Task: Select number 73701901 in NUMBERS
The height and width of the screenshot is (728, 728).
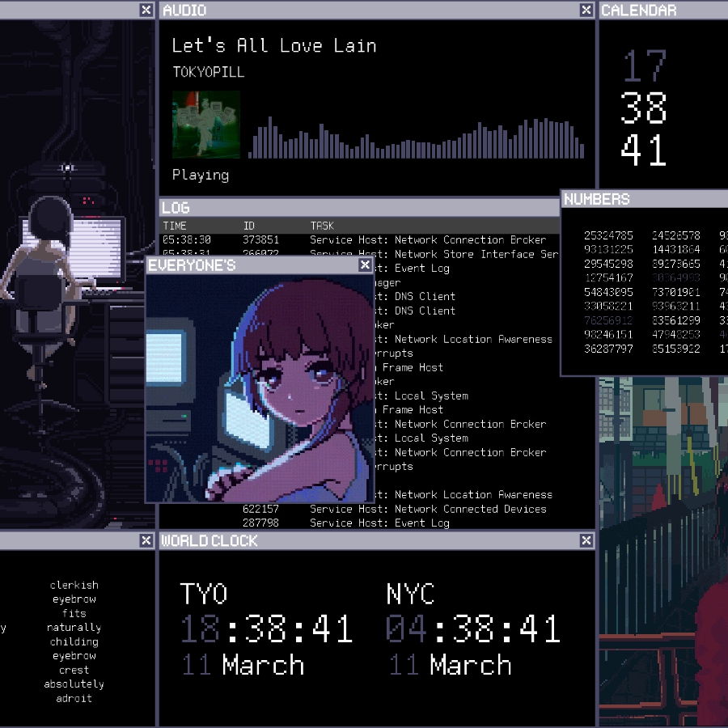Action: [x=676, y=292]
